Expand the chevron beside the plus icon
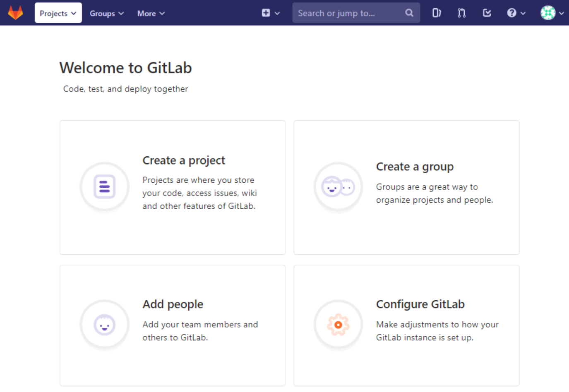 277,13
